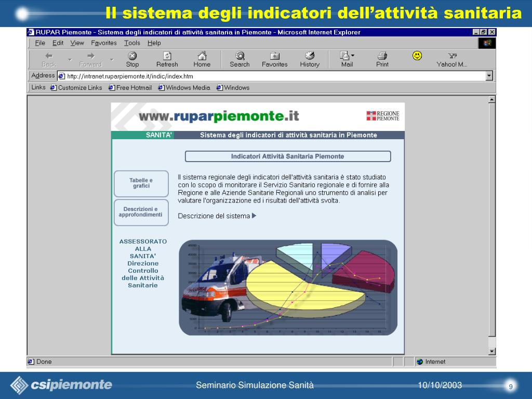
Task: Go to Home via toolbar icon
Action: point(202,56)
